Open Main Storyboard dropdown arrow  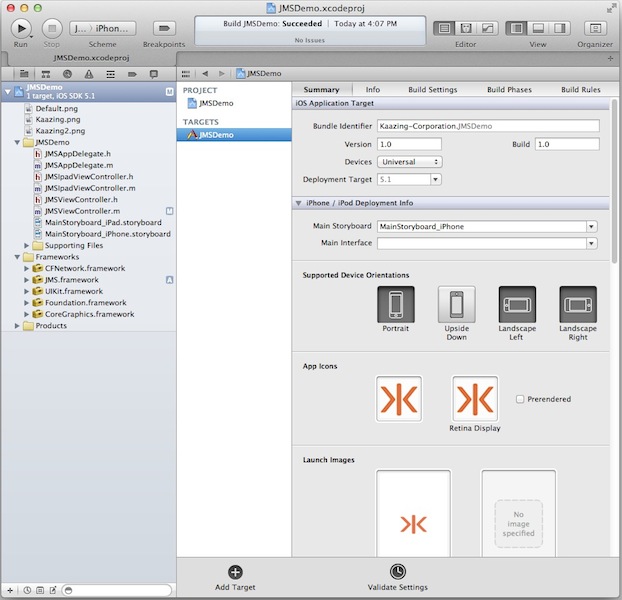591,226
